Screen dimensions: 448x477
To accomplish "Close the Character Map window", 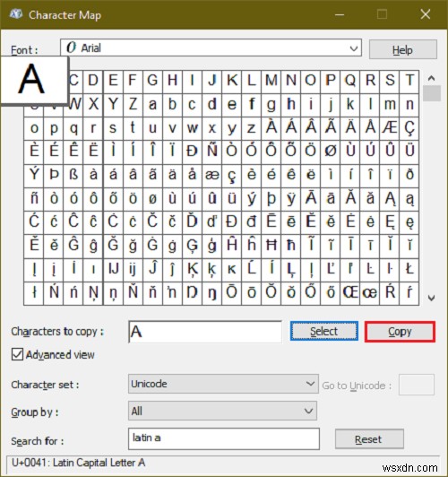I will coord(426,14).
